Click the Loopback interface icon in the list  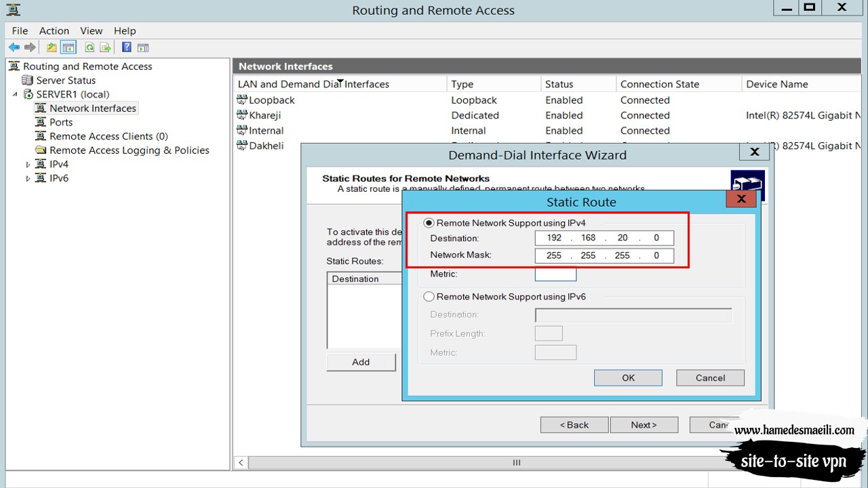pos(242,100)
